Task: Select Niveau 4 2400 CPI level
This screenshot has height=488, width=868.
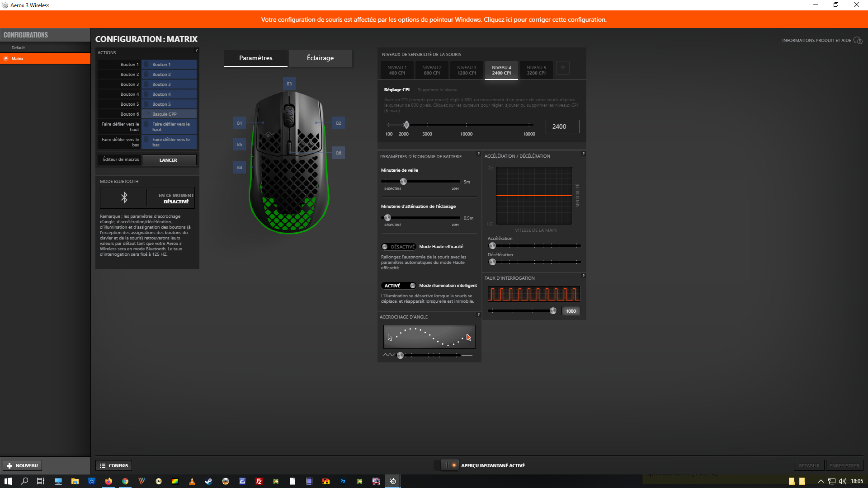Action: [502, 70]
